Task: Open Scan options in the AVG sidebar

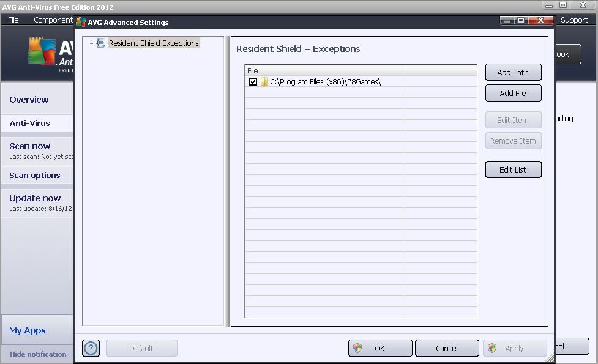Action: pos(37,176)
